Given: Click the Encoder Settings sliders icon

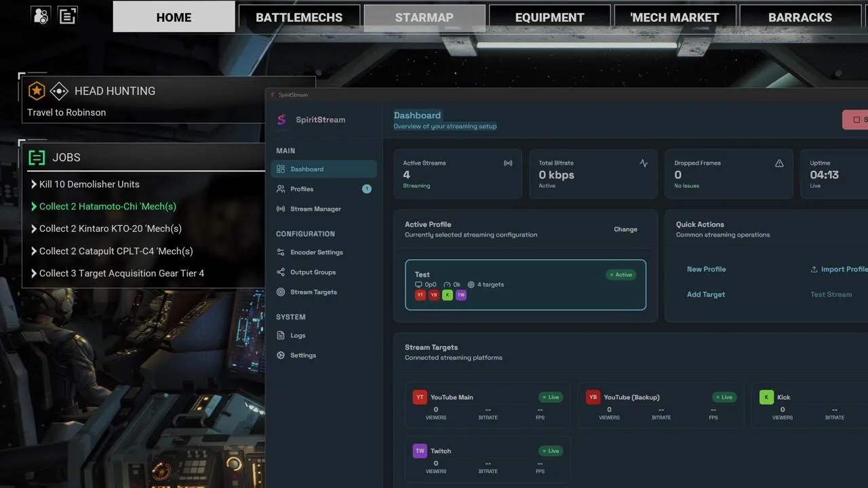Looking at the screenshot, I should [281, 252].
